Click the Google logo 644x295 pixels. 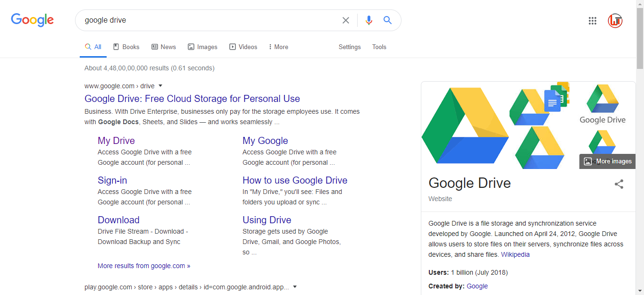32,20
